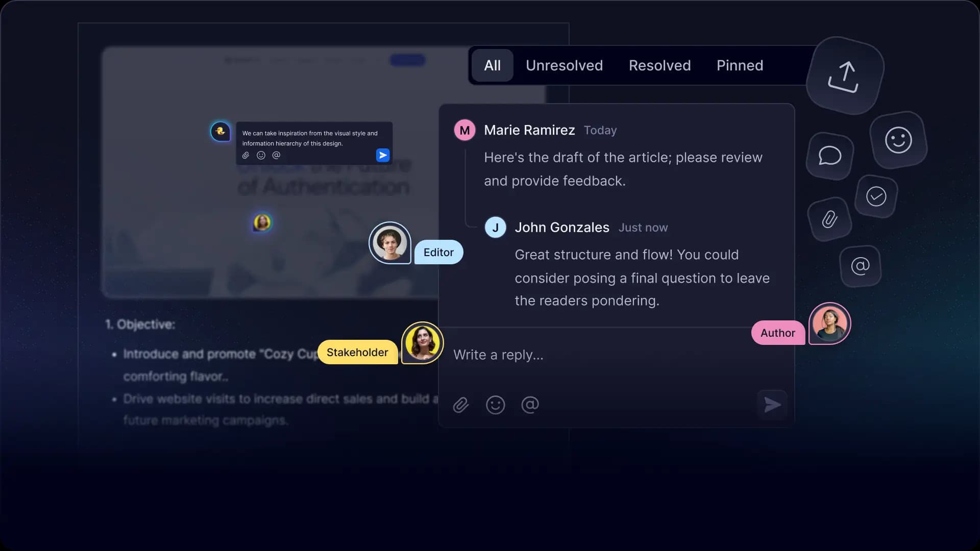This screenshot has height=551, width=980.
Task: Click the Editor role label badge
Action: pos(438,252)
